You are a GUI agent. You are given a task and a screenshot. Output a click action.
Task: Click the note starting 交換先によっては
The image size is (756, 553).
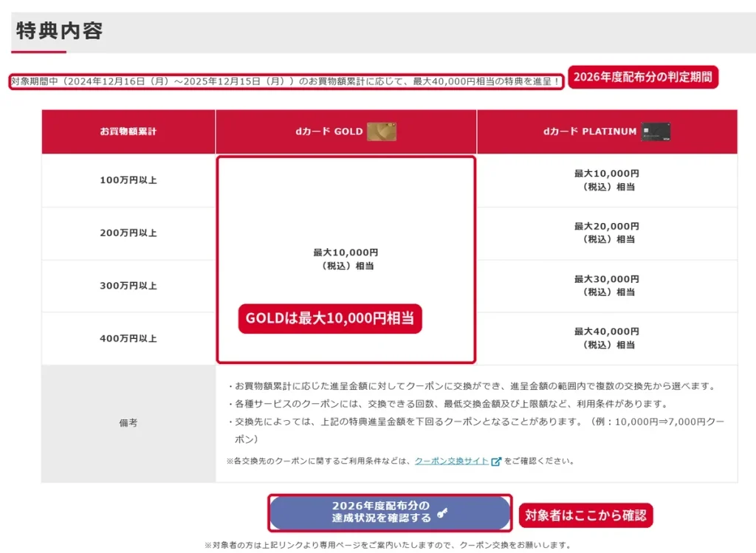click(x=475, y=430)
